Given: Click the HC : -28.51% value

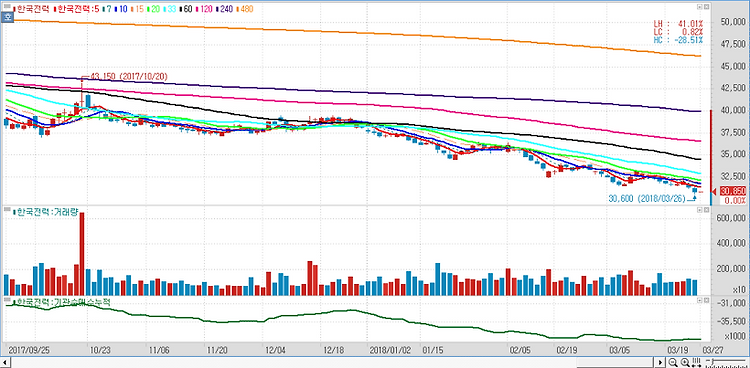Looking at the screenshot, I should pos(679,40).
